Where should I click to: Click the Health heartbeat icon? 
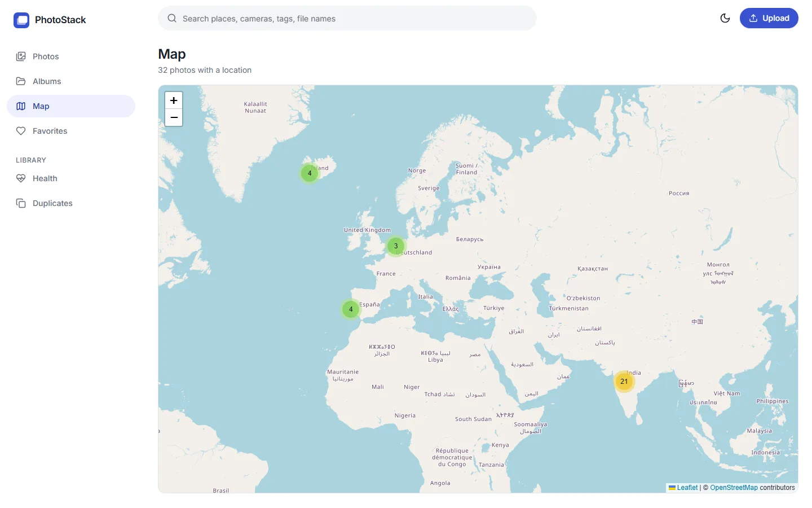21,178
